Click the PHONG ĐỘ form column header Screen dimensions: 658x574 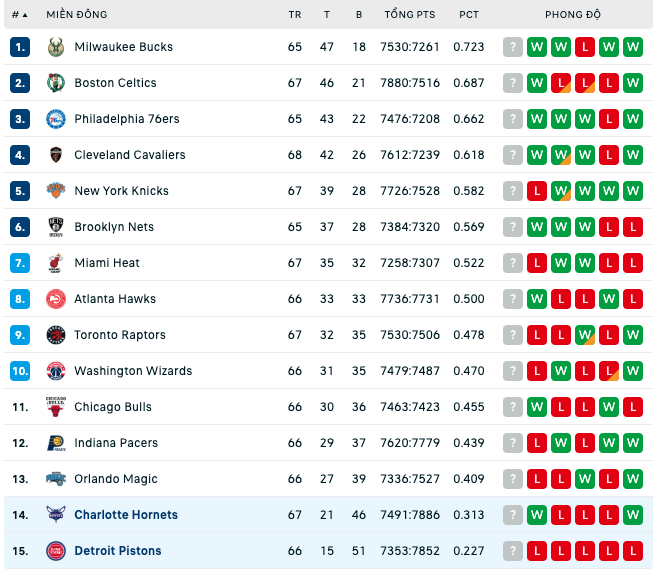(573, 15)
